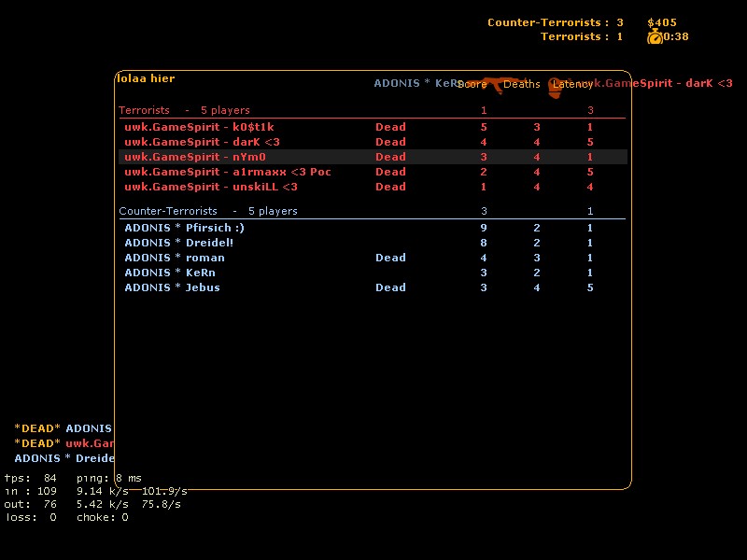
Task: Click the Score column header
Action: (x=472, y=85)
